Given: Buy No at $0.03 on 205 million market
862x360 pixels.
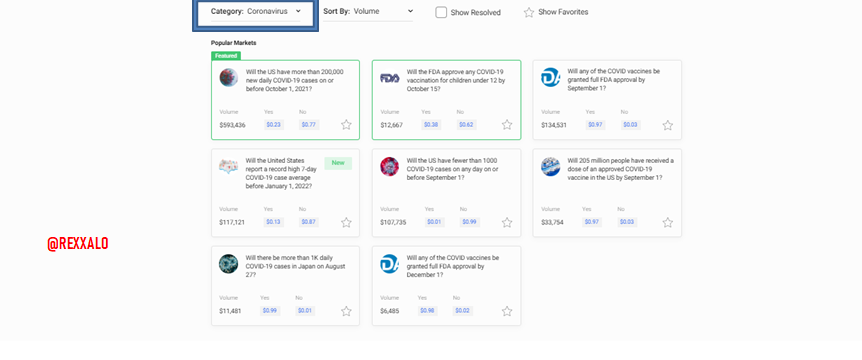Looking at the screenshot, I should [x=627, y=222].
